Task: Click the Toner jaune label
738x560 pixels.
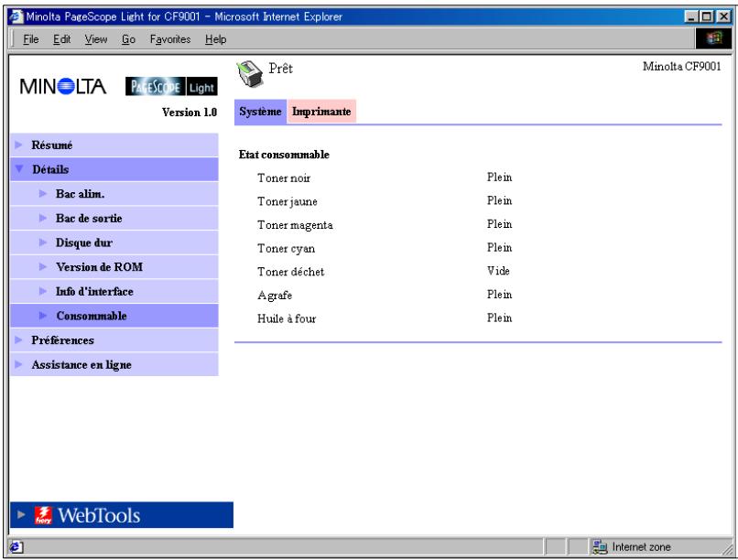Action: 288,201
